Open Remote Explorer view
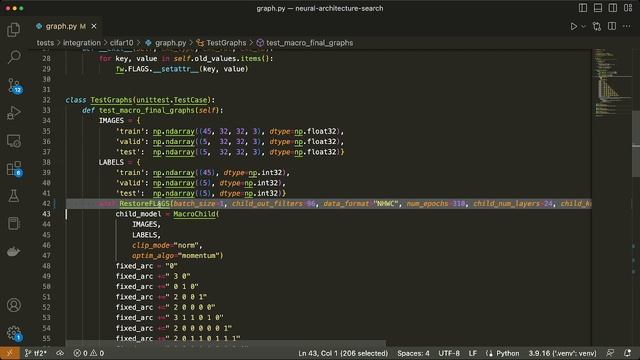The height and width of the screenshot is (360, 640). pos(13,141)
